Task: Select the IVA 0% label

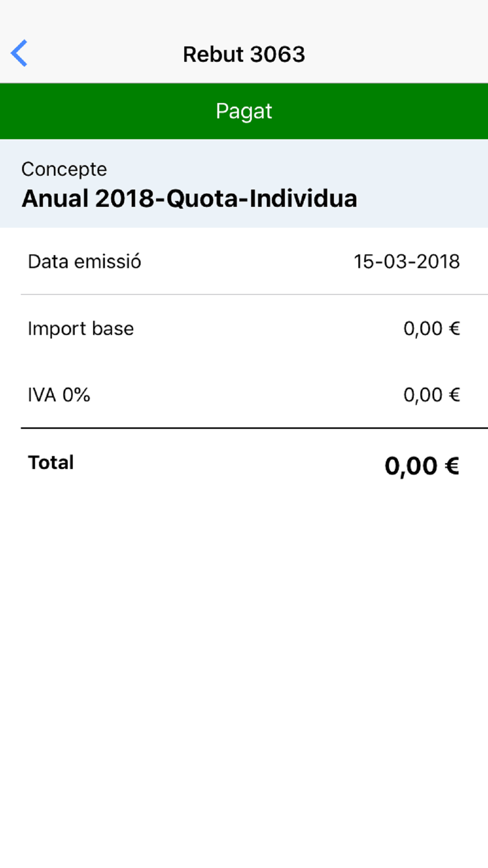Action: [x=59, y=395]
